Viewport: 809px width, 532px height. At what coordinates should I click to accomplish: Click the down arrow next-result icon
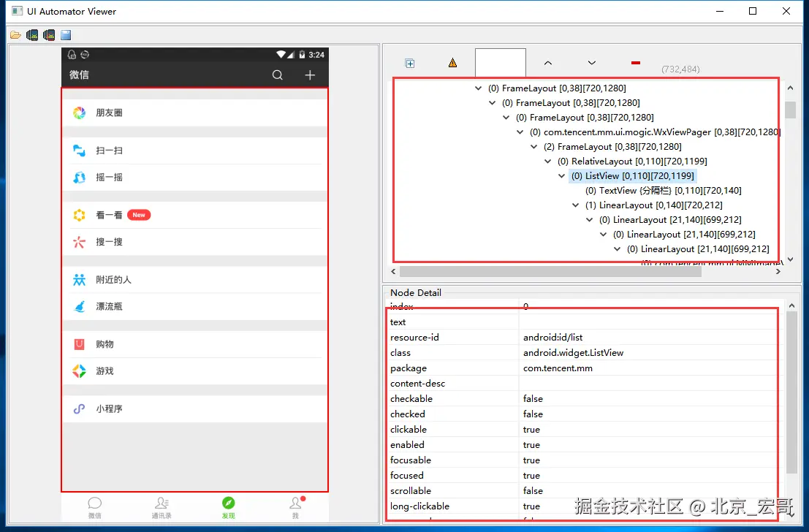tap(592, 63)
